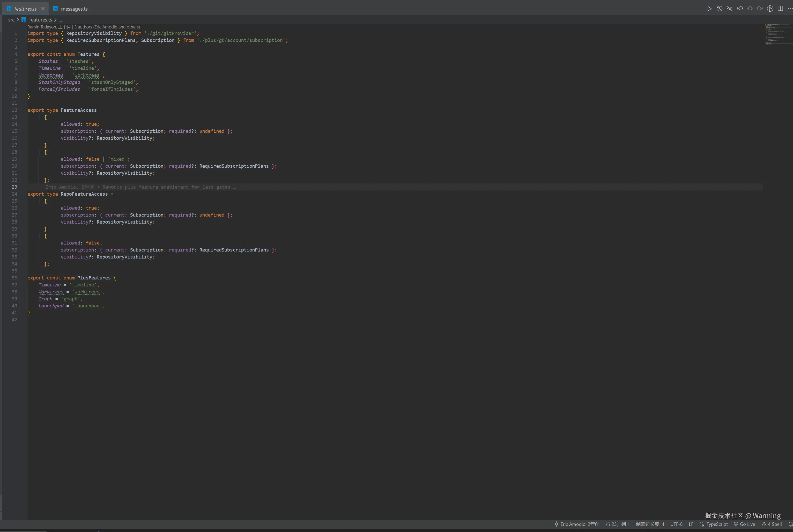
Task: Open the source control graph icon
Action: click(770, 9)
